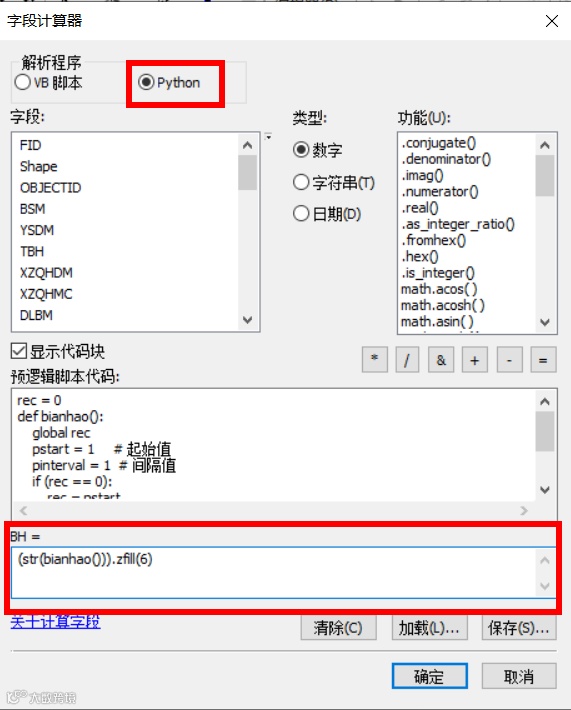Close the 字段计算器 dialog
This screenshot has height=710, width=571.
(552, 21)
